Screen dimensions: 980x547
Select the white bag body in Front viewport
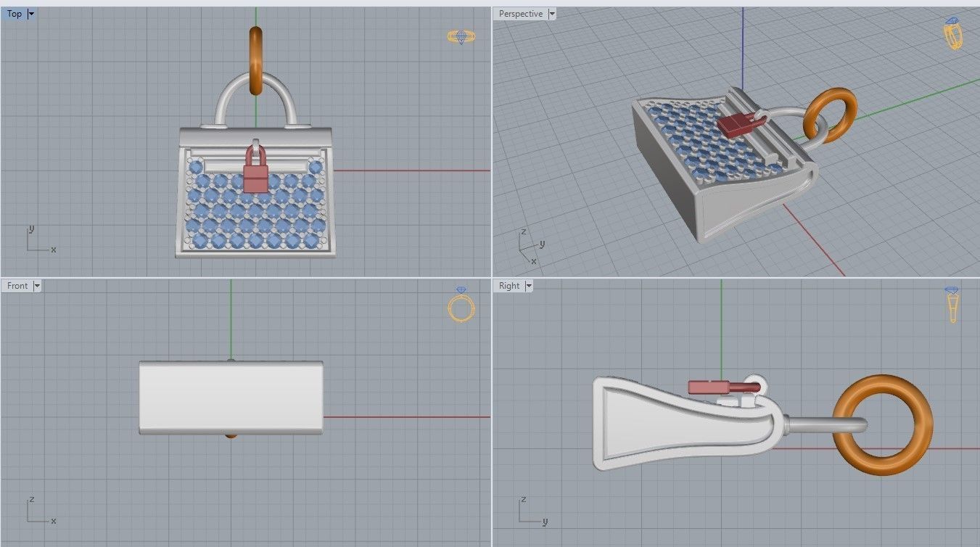(x=231, y=398)
